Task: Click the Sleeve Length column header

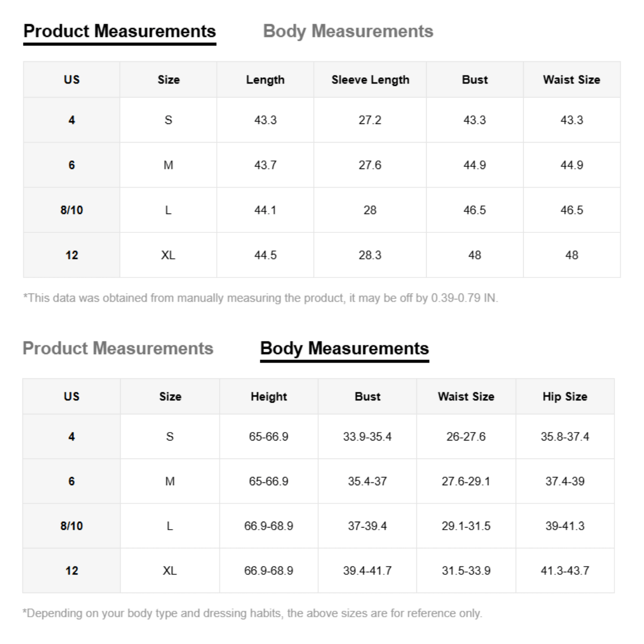Action: (x=370, y=79)
